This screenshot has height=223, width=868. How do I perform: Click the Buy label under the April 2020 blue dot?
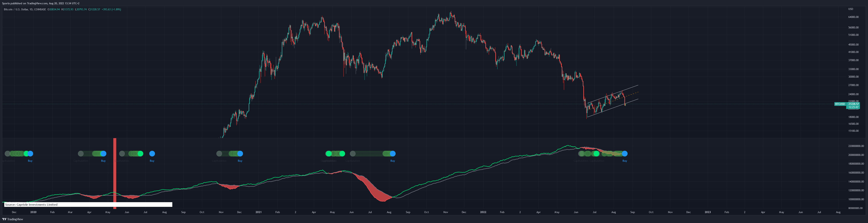pos(103,161)
